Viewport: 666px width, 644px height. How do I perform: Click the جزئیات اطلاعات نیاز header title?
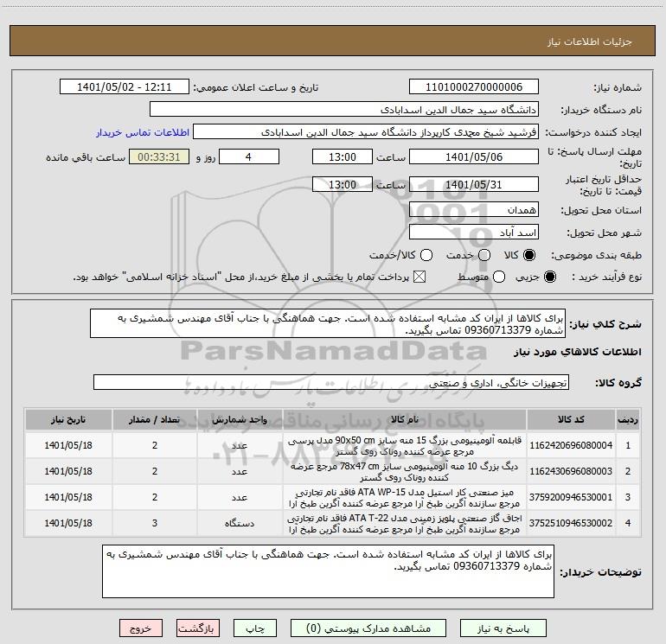[590, 41]
